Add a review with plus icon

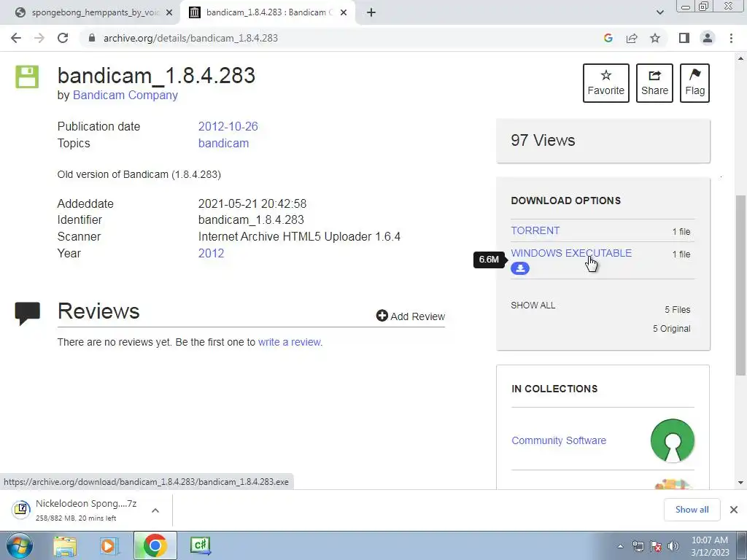(410, 316)
